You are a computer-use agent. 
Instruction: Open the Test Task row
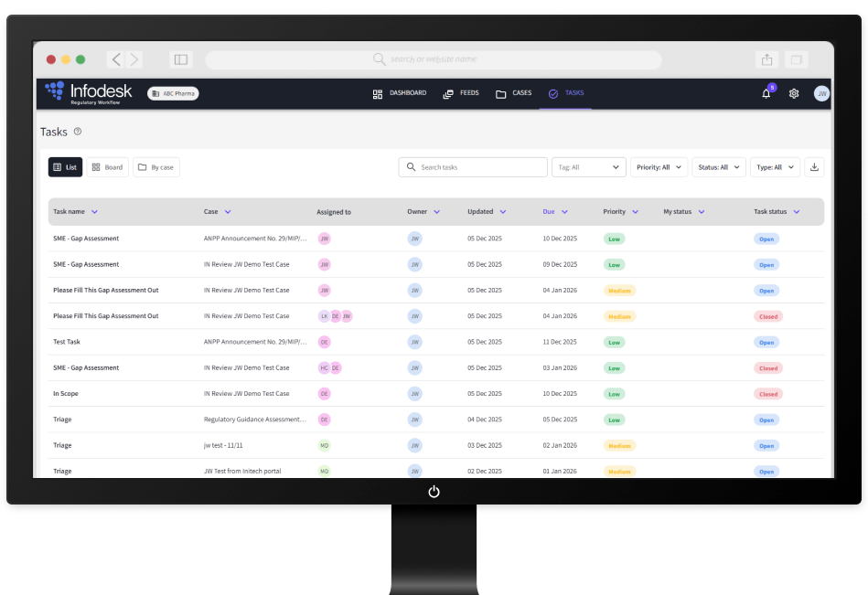pyautogui.click(x=68, y=342)
